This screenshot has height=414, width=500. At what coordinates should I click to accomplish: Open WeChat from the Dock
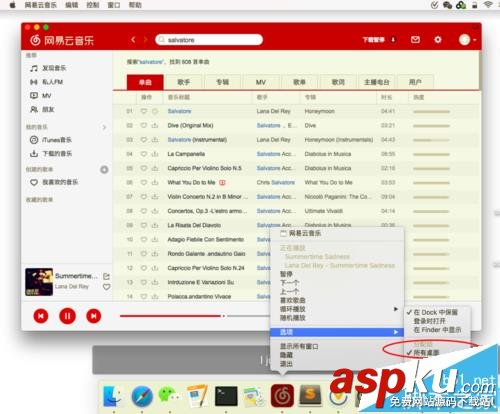169,396
